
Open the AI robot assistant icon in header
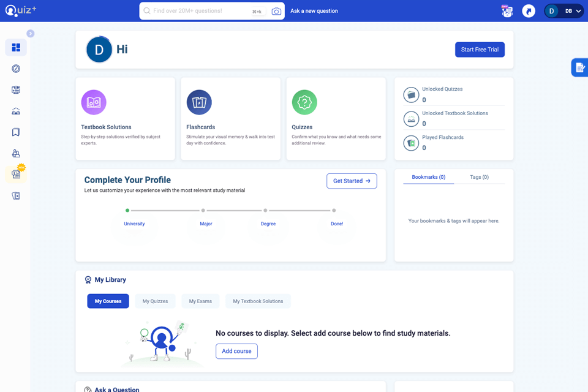[x=507, y=11]
